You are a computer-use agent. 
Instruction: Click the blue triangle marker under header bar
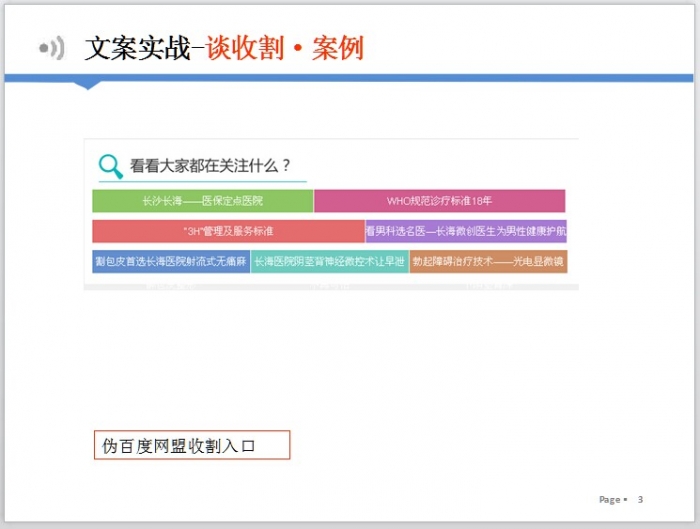point(88,85)
